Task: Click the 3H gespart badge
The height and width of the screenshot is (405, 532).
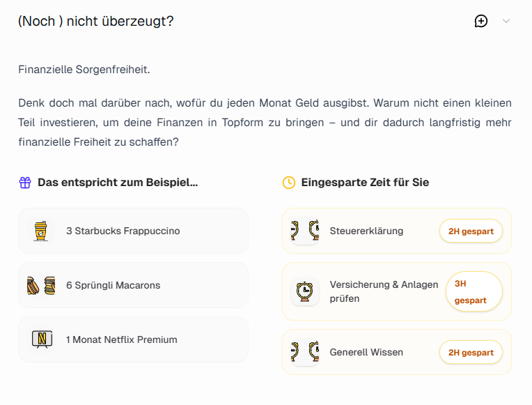Action: (x=474, y=291)
